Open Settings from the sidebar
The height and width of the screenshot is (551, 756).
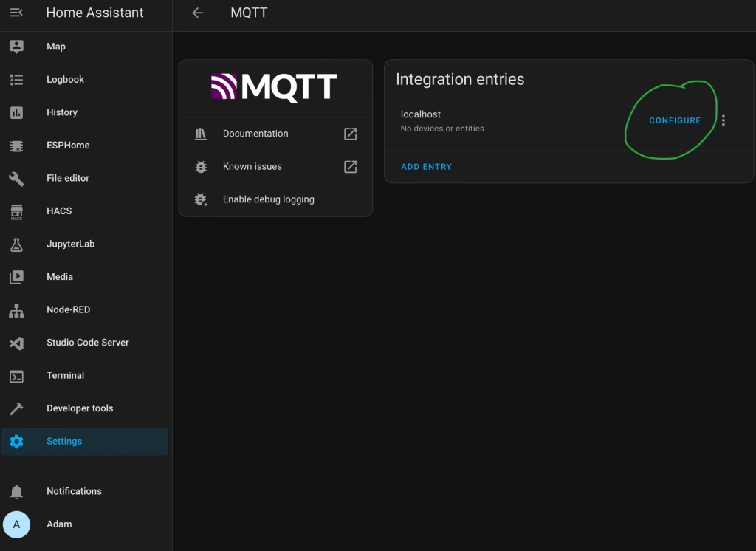coord(64,441)
